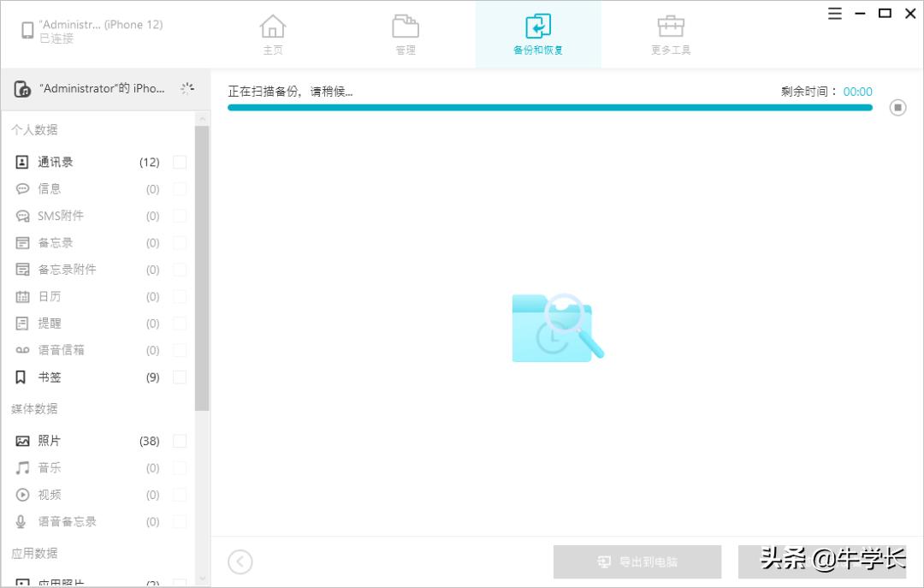Select the 通讯录 contacts icon in sidebar
The width and height of the screenshot is (924, 588).
(x=22, y=162)
